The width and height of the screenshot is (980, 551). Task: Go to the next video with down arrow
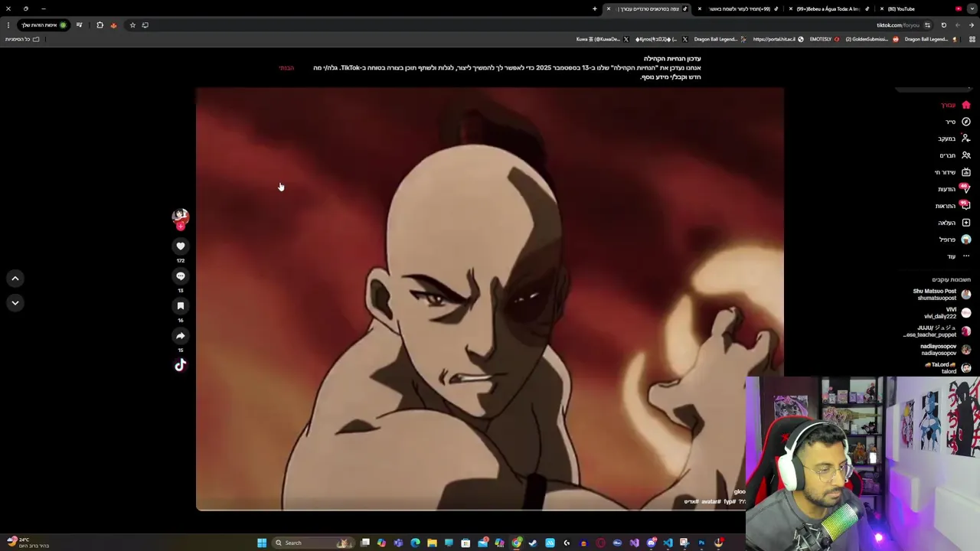coord(15,303)
